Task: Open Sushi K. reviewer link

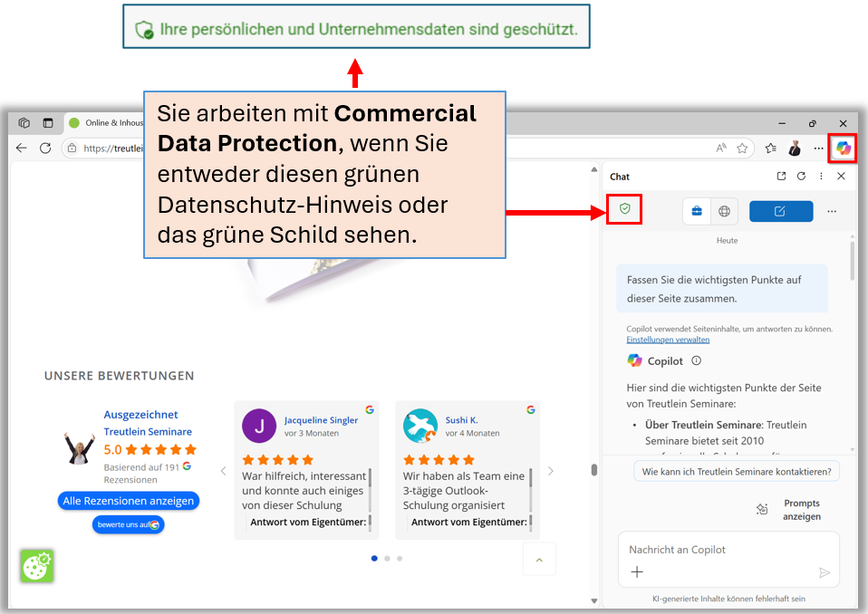Action: tap(462, 420)
